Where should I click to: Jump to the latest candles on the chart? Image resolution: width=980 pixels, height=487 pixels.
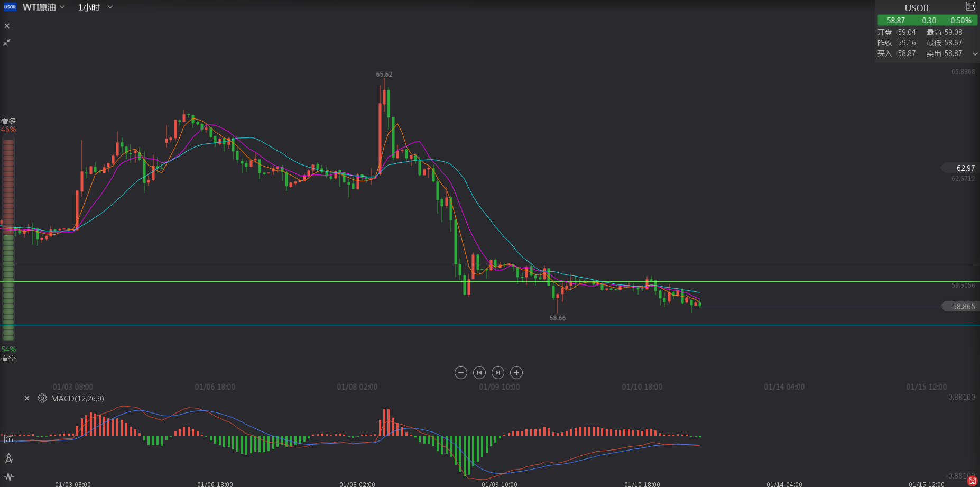(x=498, y=373)
